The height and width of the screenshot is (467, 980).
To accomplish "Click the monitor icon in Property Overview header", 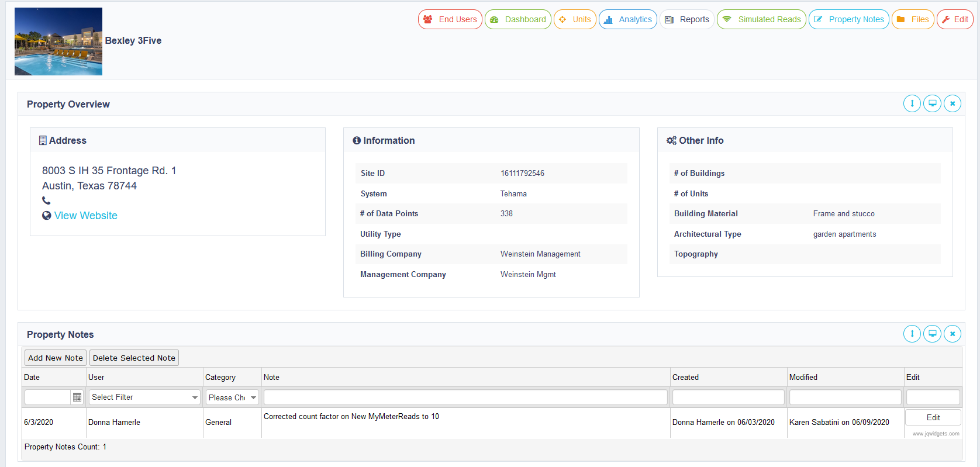I will coord(932,103).
